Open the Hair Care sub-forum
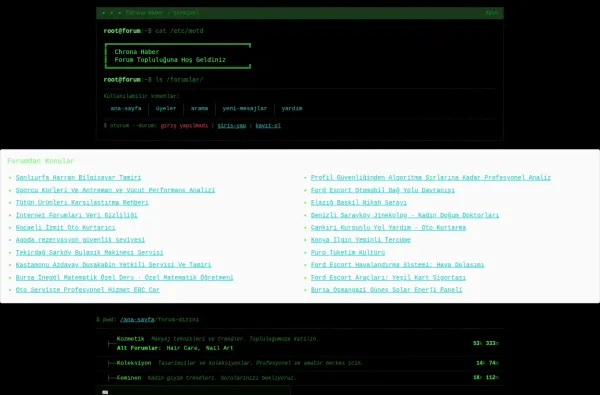The width and height of the screenshot is (600, 395). click(183, 348)
